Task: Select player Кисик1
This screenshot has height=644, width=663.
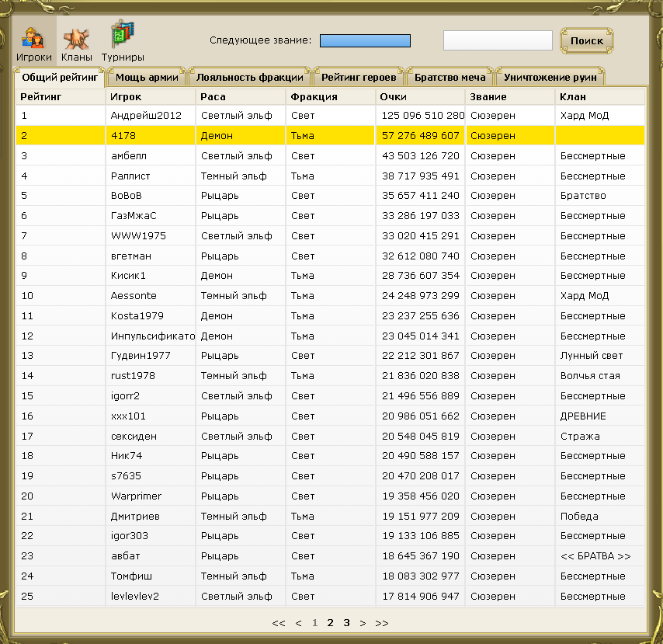Action: [x=128, y=276]
